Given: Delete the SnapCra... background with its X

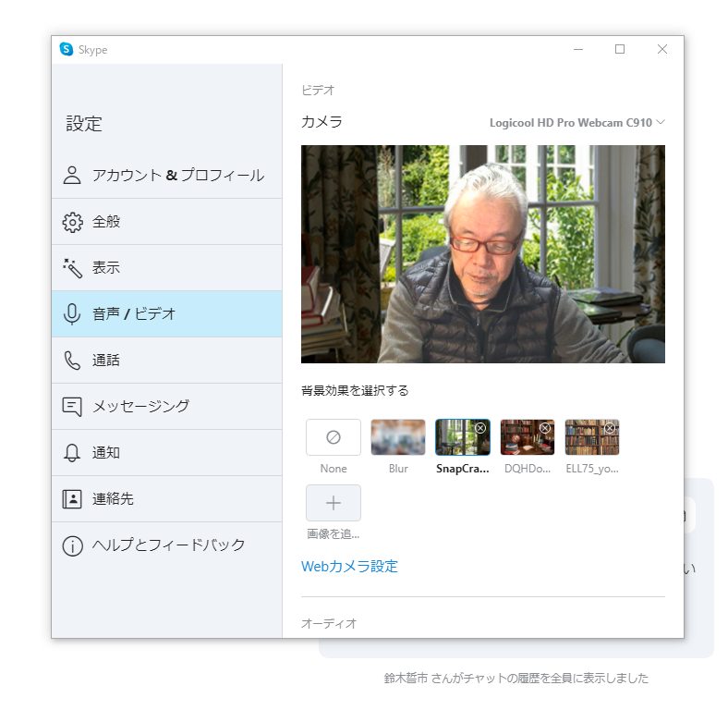Looking at the screenshot, I should click(x=480, y=428).
